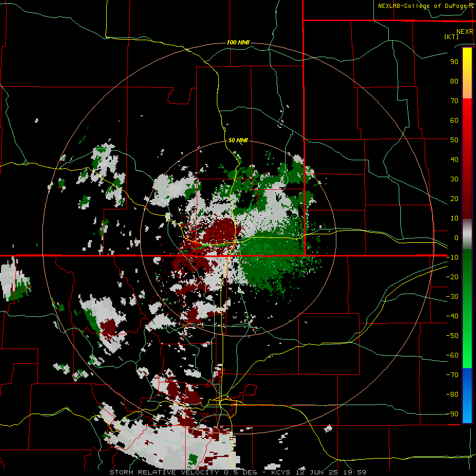This screenshot has height=476, width=476.
Task: Click the -40 value on velocity scale
Action: [453, 316]
